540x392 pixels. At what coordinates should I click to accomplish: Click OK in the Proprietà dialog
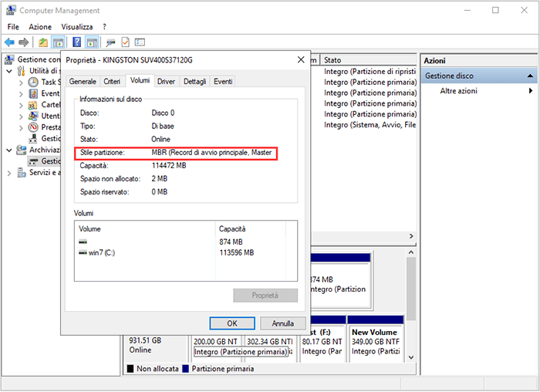[x=232, y=323]
